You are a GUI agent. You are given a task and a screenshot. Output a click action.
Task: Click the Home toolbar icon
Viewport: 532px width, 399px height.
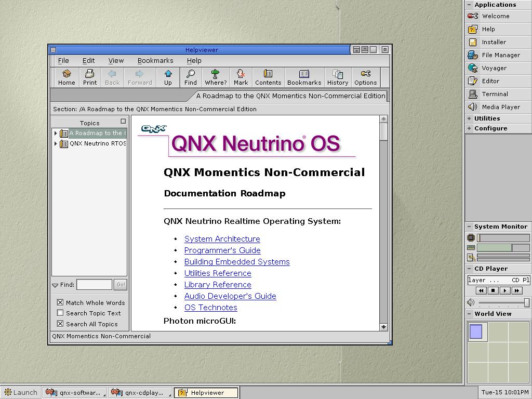pyautogui.click(x=66, y=77)
